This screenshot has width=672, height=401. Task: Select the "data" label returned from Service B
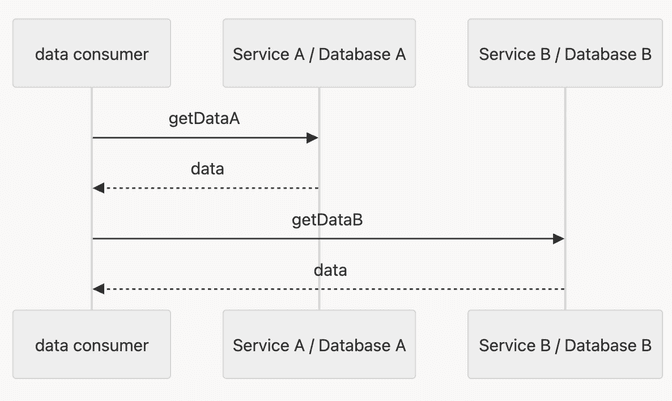click(330, 270)
